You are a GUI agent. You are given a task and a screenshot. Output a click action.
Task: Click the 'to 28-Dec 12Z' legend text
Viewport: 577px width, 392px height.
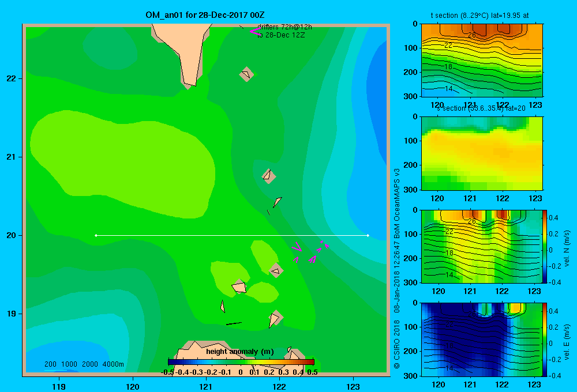(281, 35)
